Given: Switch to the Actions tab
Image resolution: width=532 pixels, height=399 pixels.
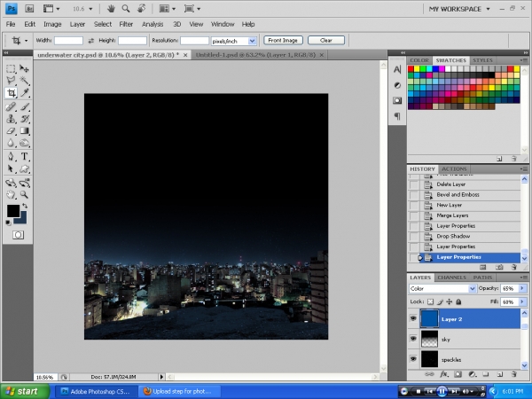Looking at the screenshot, I should coord(454,169).
